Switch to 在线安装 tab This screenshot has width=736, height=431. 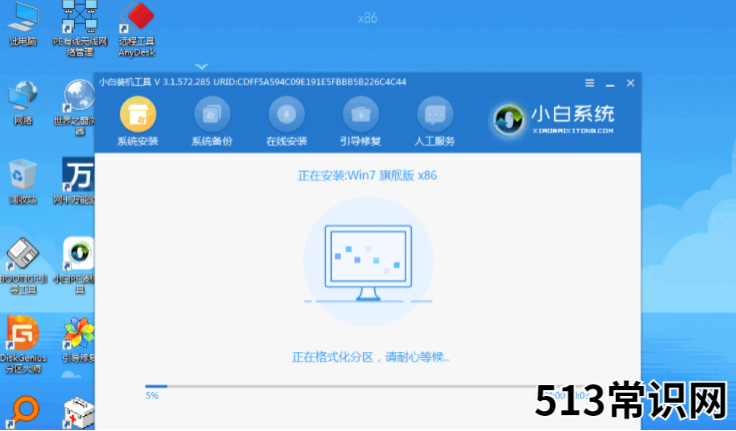coord(286,122)
